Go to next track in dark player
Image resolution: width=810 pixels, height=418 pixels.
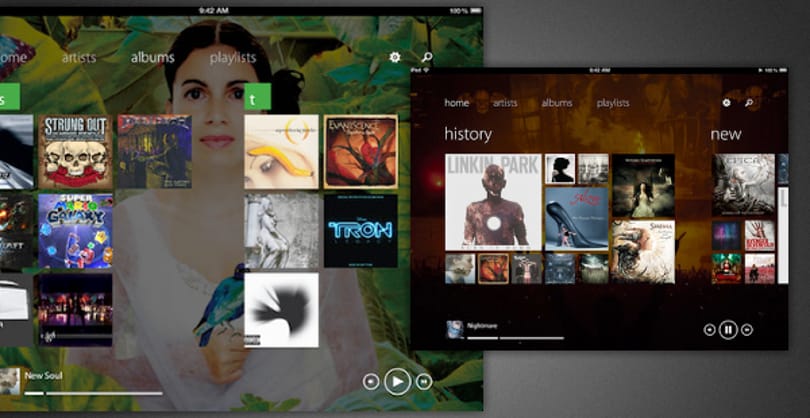click(746, 330)
